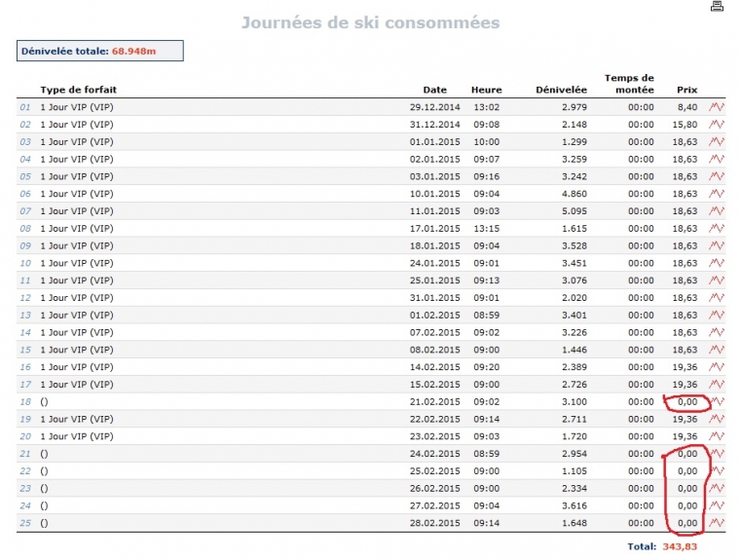Screen dimensions: 740x560
Task: Open chart icon for 26.02.2015 row
Action: click(x=717, y=488)
